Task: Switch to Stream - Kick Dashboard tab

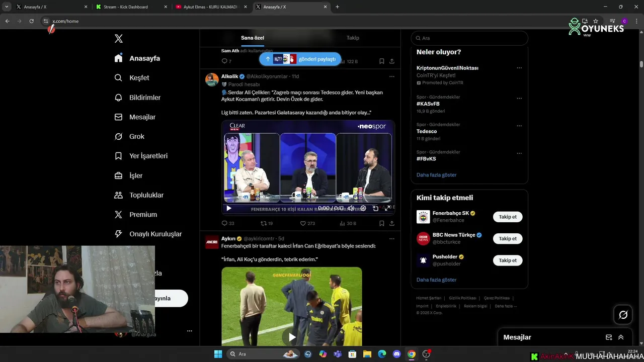Action: point(131,7)
